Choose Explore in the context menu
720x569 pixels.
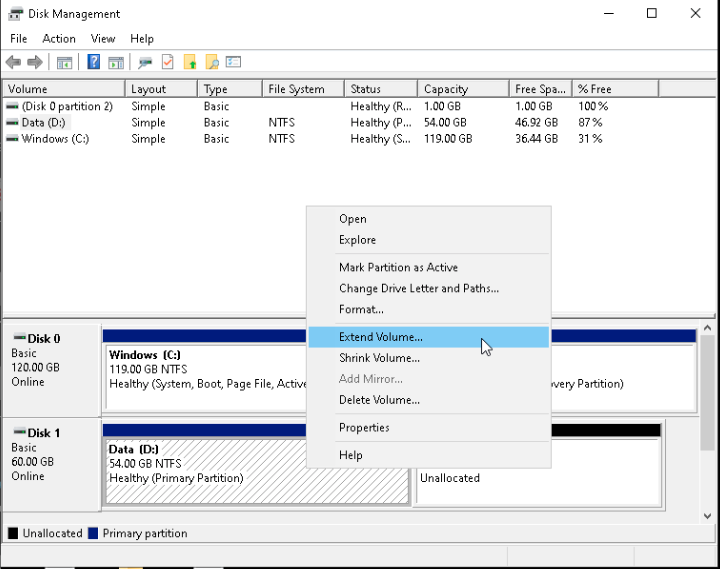(x=429, y=240)
